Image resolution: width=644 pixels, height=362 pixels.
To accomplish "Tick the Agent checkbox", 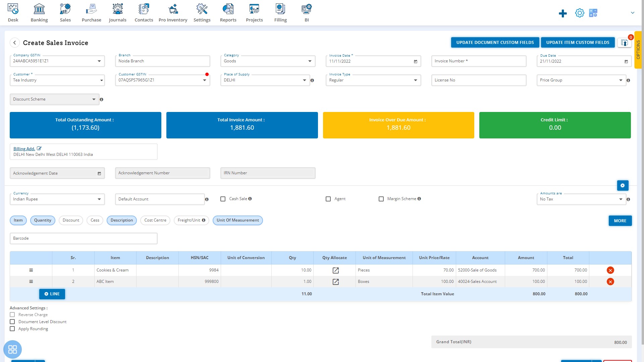I will (x=328, y=199).
